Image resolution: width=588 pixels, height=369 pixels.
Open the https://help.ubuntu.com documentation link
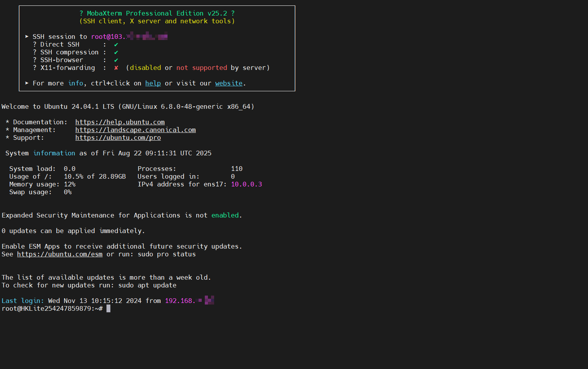(120, 122)
